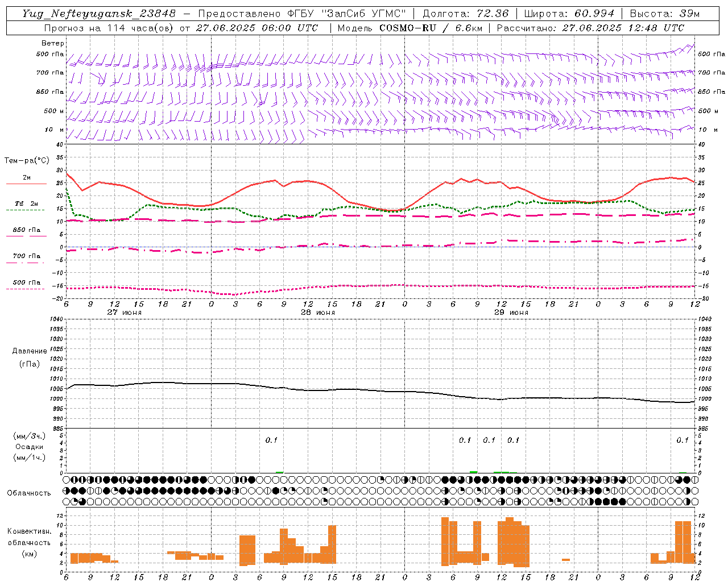Select the 'Долгота: 72.36' header text
The image size is (728, 582).
(465, 14)
